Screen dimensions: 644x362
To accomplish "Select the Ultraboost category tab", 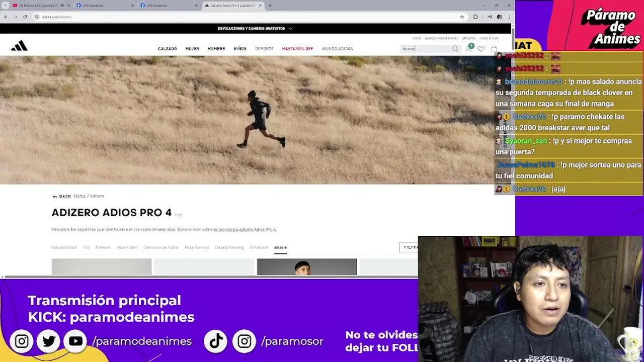I will pos(259,247).
